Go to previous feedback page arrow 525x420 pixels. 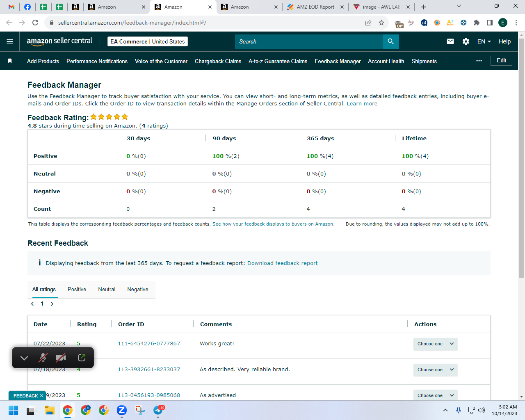click(x=32, y=304)
